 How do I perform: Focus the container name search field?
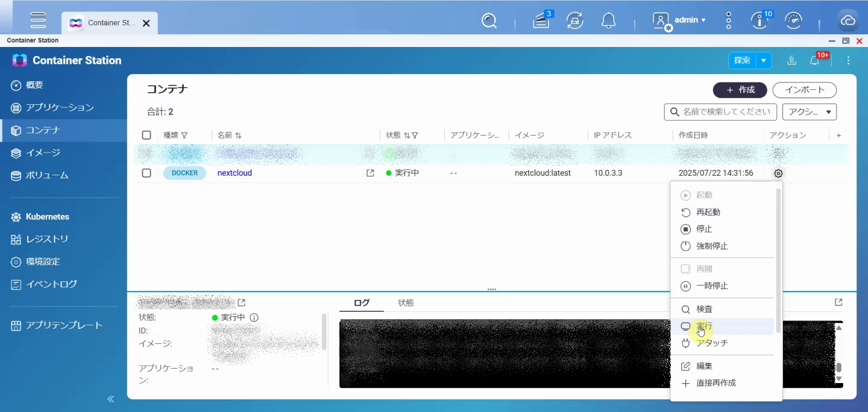point(721,111)
